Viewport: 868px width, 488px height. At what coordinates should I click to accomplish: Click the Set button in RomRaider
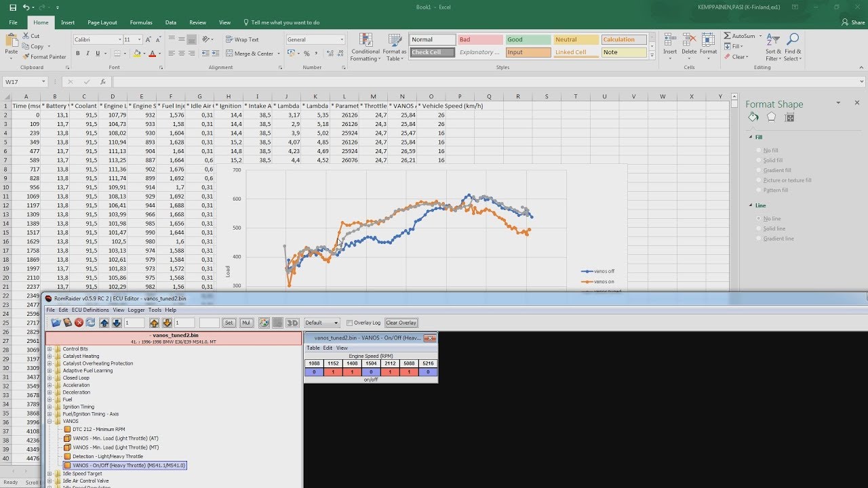(229, 323)
